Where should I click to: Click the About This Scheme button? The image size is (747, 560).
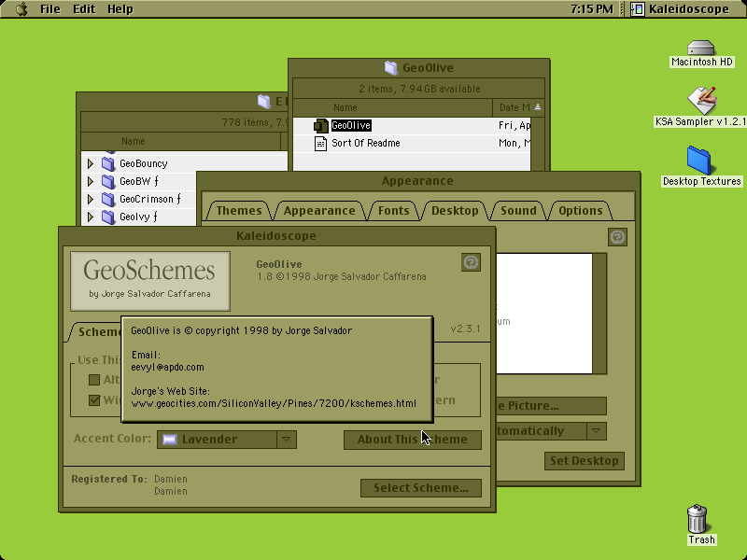tap(413, 440)
